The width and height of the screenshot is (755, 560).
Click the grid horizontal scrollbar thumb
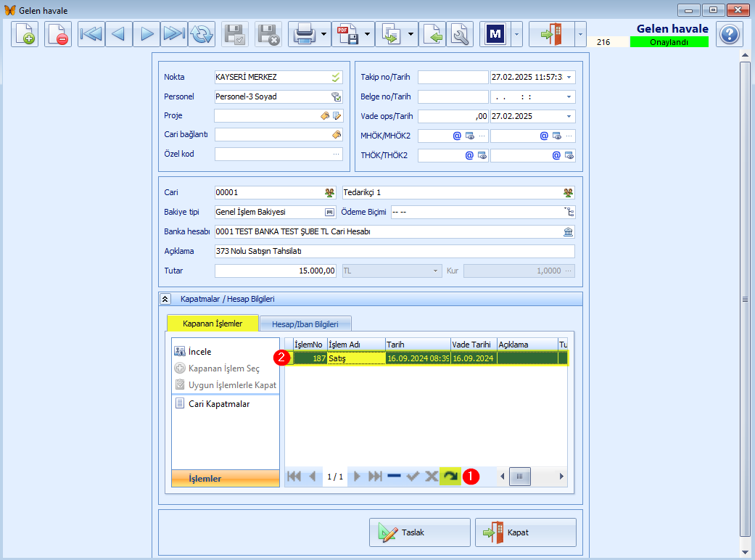(519, 477)
